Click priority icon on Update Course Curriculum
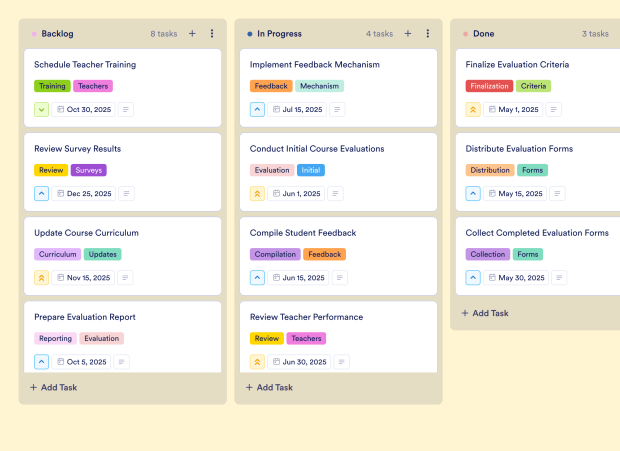 41,278
